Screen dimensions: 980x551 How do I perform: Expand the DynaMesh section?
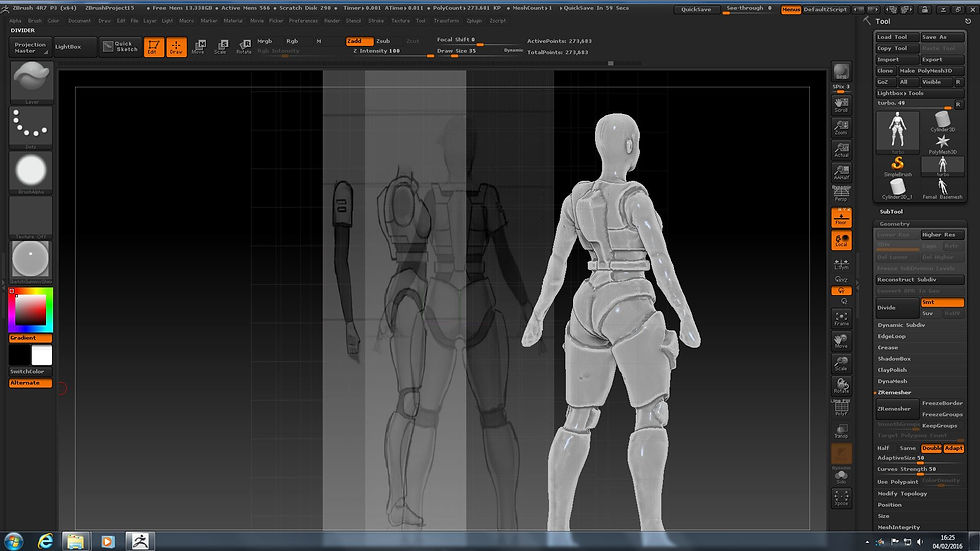892,381
